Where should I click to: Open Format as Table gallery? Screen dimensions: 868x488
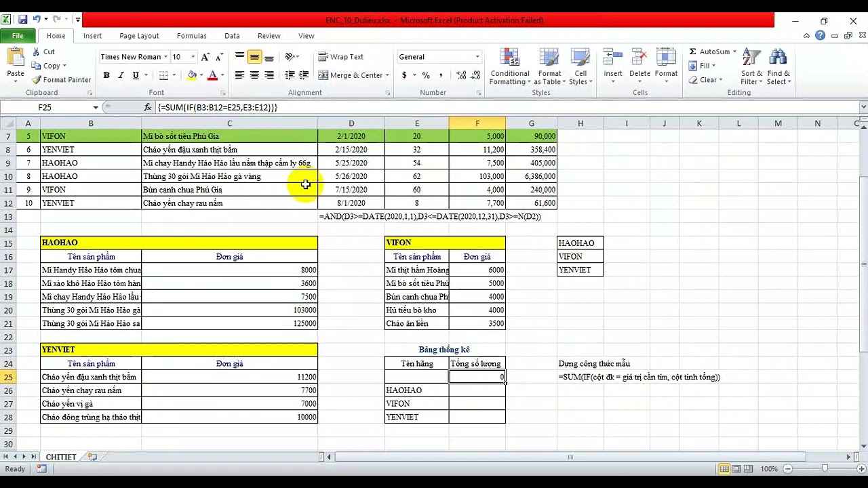(549, 66)
